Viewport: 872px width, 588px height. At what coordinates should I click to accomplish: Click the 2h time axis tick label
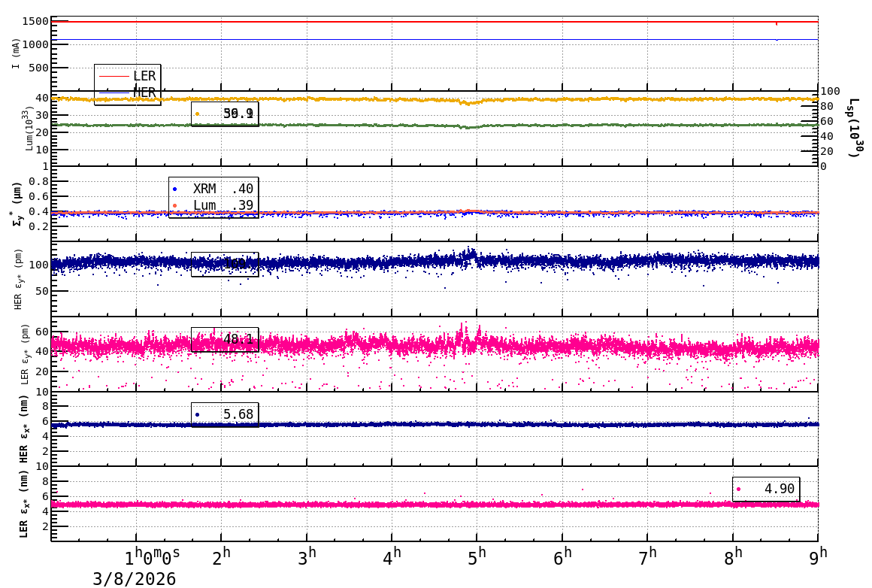[221, 557]
